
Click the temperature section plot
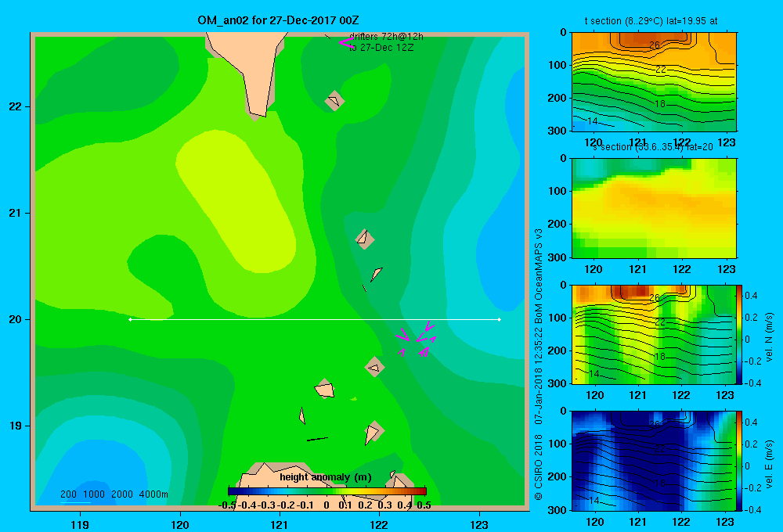tap(654, 81)
